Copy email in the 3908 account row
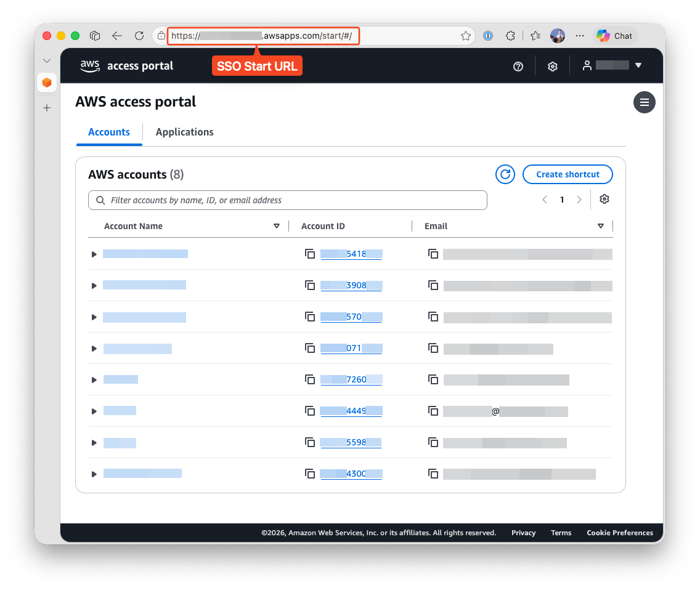 [433, 285]
